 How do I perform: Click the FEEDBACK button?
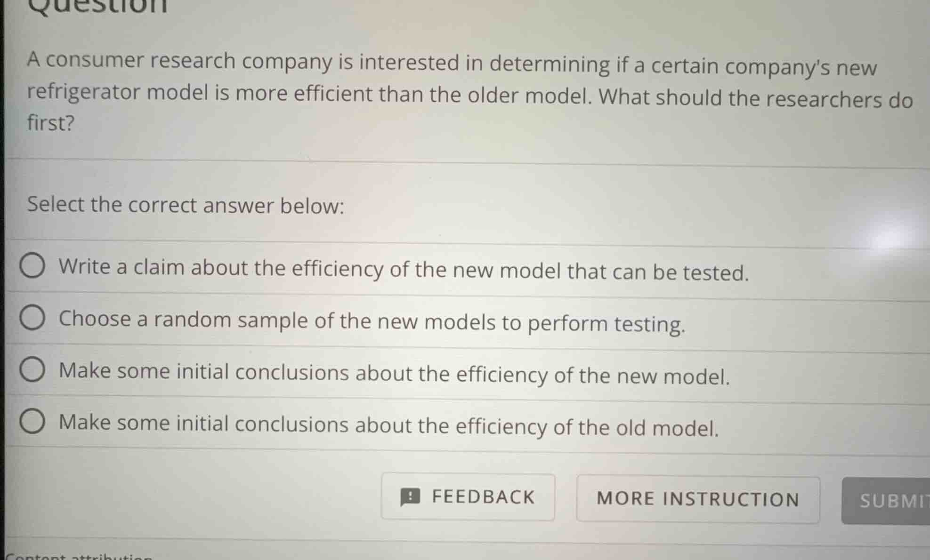(x=469, y=497)
